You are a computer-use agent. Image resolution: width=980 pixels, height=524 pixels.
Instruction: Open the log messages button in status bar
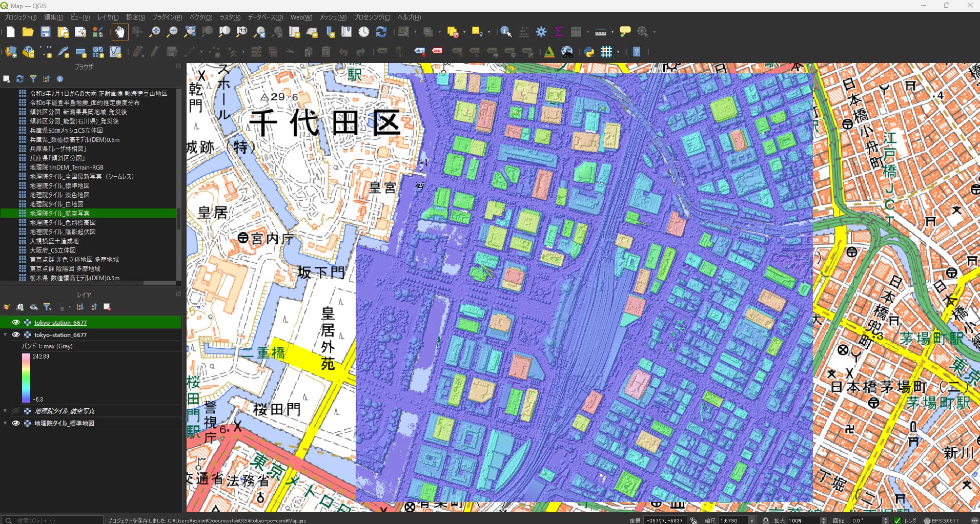[x=974, y=520]
